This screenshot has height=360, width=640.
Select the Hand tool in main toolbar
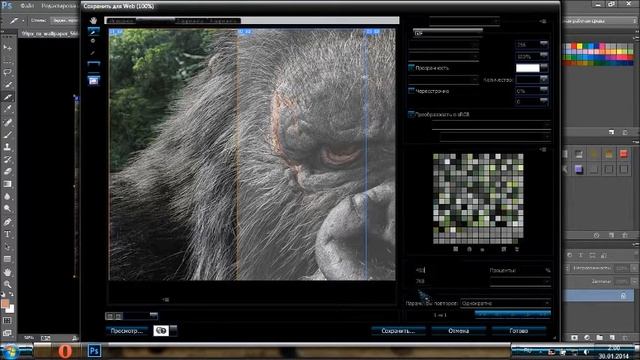pyautogui.click(x=7, y=272)
